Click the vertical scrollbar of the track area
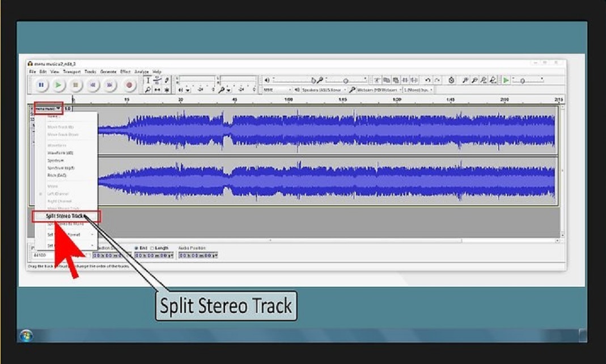The image size is (606, 364). (563, 171)
